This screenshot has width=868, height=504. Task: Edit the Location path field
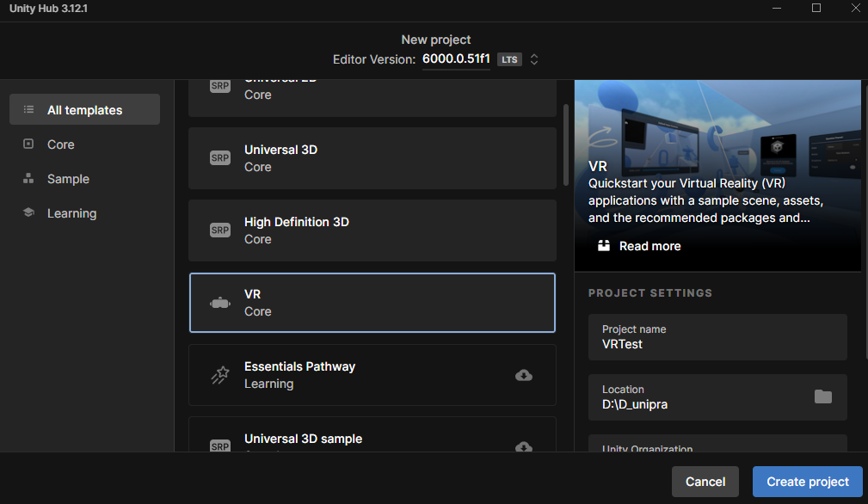point(718,397)
